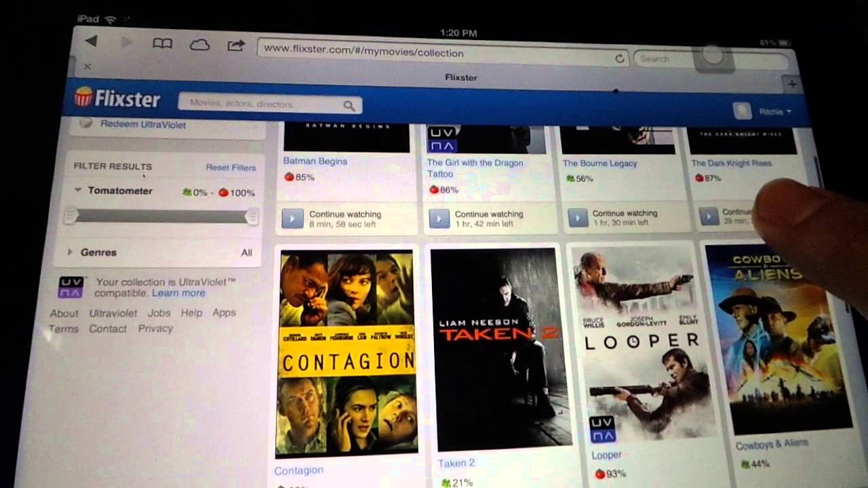The width and height of the screenshot is (868, 488).
Task: Open the Terms footer link
Action: point(64,329)
